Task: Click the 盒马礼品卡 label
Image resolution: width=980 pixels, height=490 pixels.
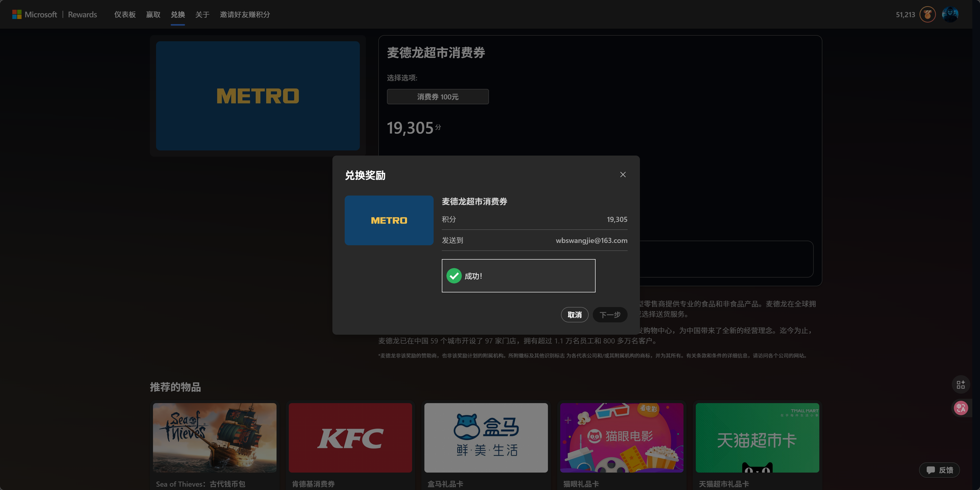Action: coord(445,484)
